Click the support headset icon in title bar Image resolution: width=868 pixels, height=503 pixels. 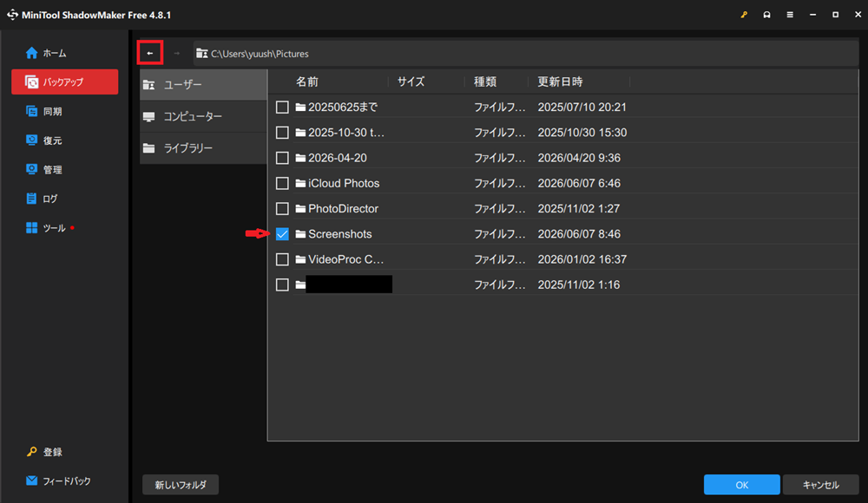[x=766, y=15]
